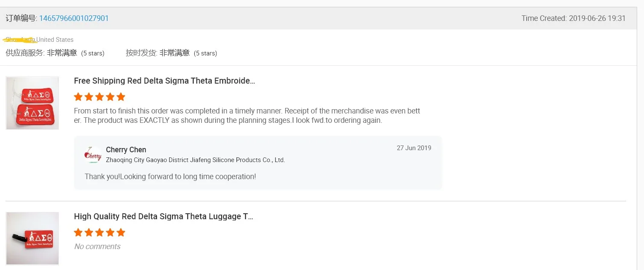Click the 27 Jun 2019 reply date

coord(414,148)
